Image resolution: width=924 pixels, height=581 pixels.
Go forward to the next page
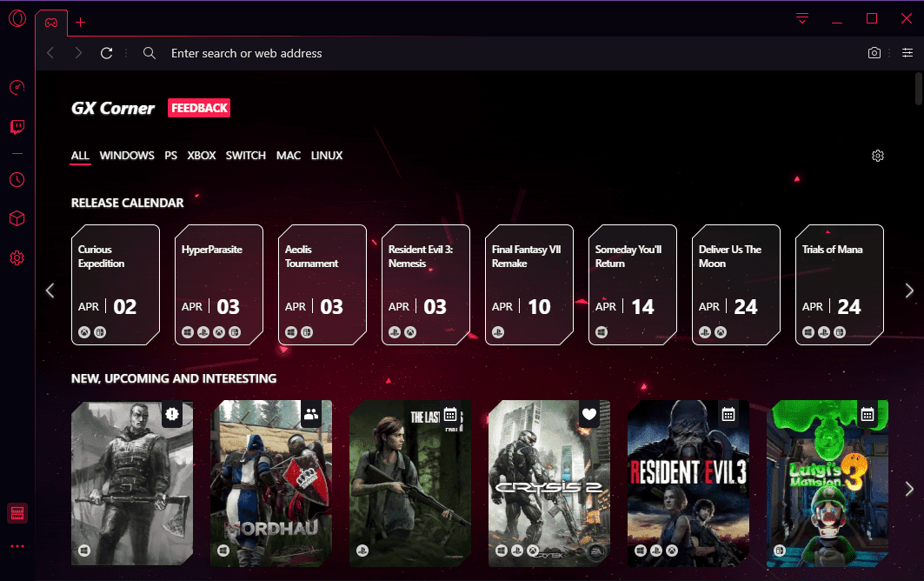[78, 53]
